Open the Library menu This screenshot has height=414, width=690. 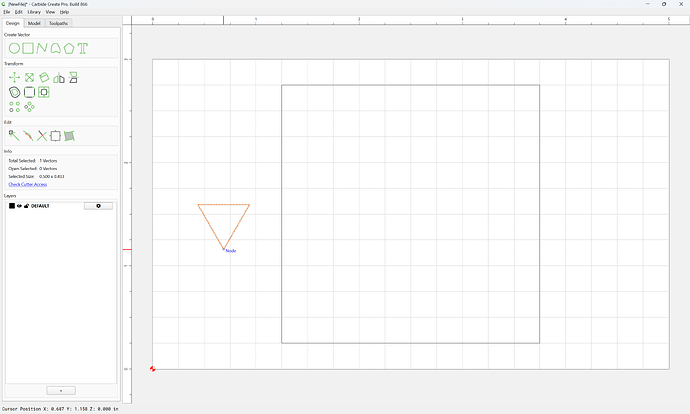34,12
